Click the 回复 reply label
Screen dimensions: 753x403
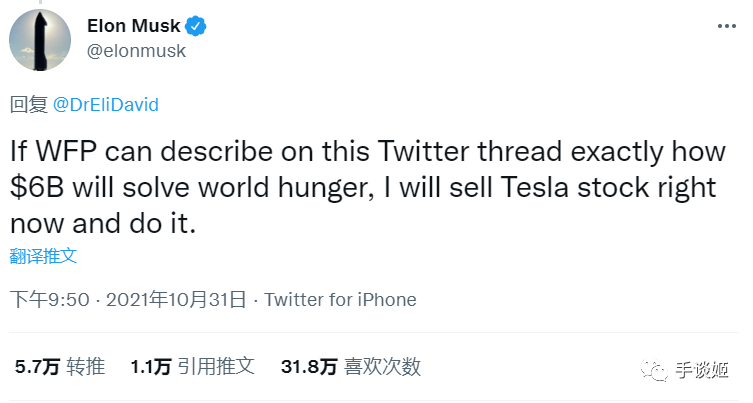pyautogui.click(x=28, y=105)
